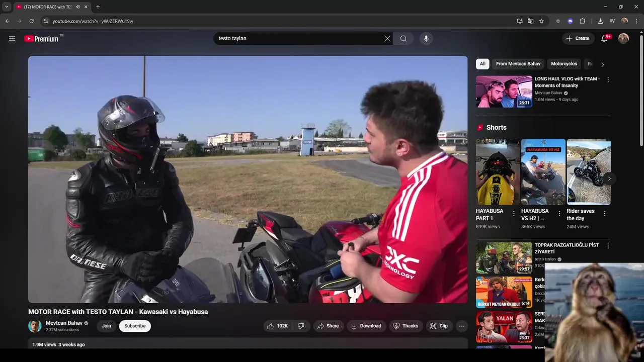Install app icon in address bar
This screenshot has width=644, height=362.
coord(520,21)
